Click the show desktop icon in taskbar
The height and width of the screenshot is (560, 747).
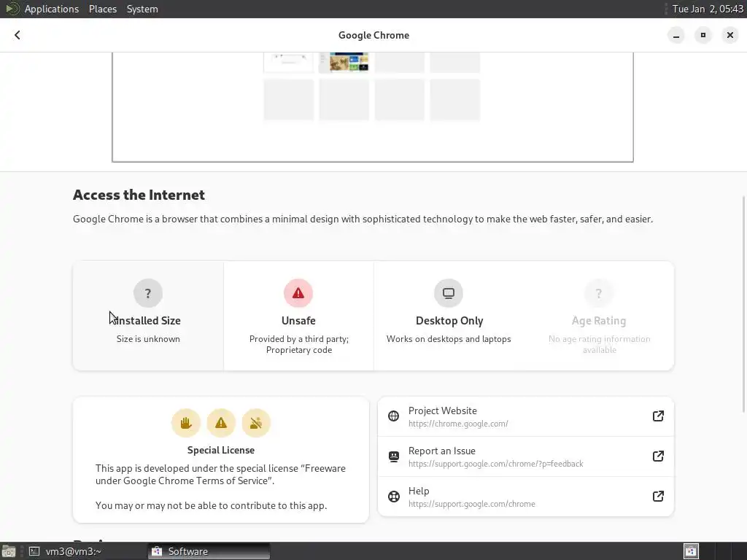coord(9,551)
